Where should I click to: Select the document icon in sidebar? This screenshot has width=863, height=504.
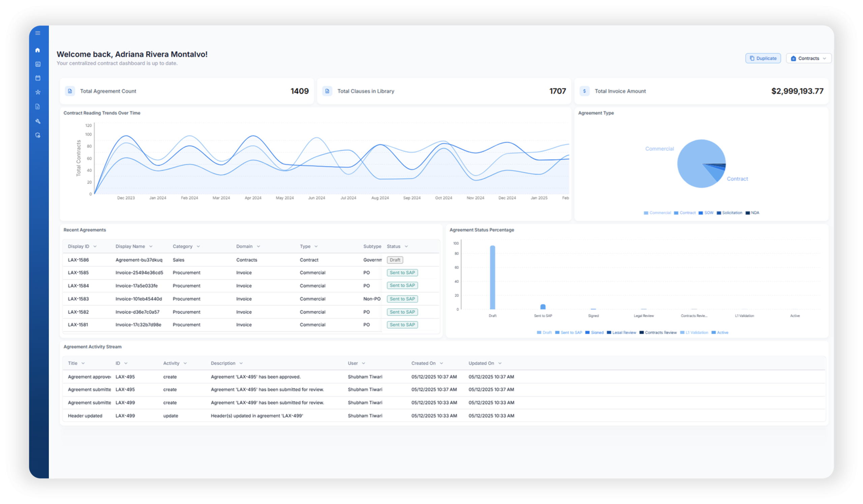tap(38, 107)
